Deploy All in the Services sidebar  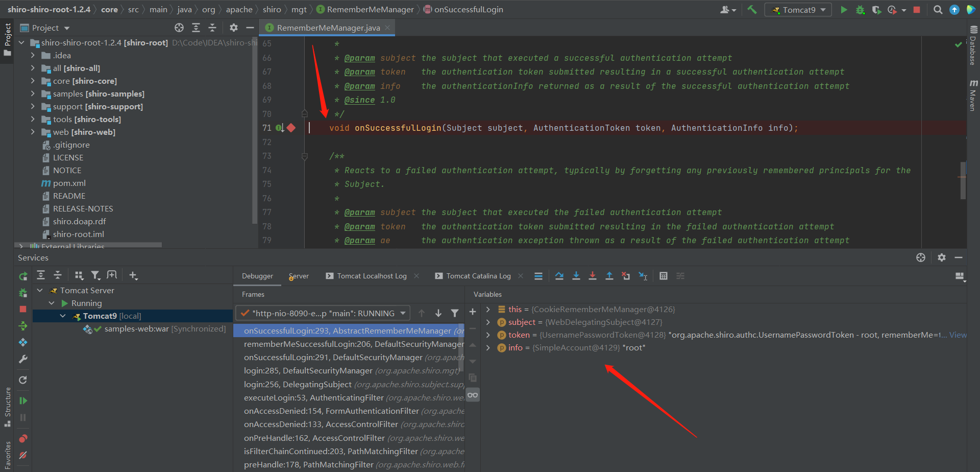(23, 325)
